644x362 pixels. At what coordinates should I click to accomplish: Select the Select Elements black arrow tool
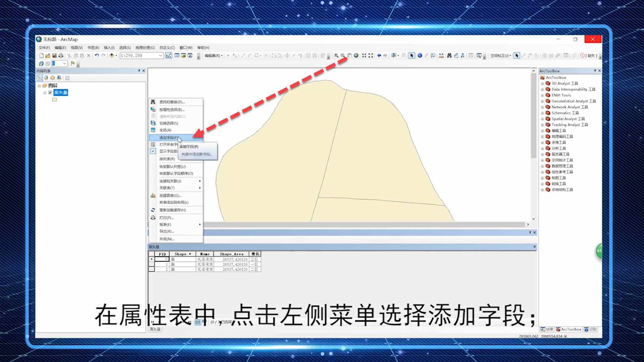[x=412, y=56]
